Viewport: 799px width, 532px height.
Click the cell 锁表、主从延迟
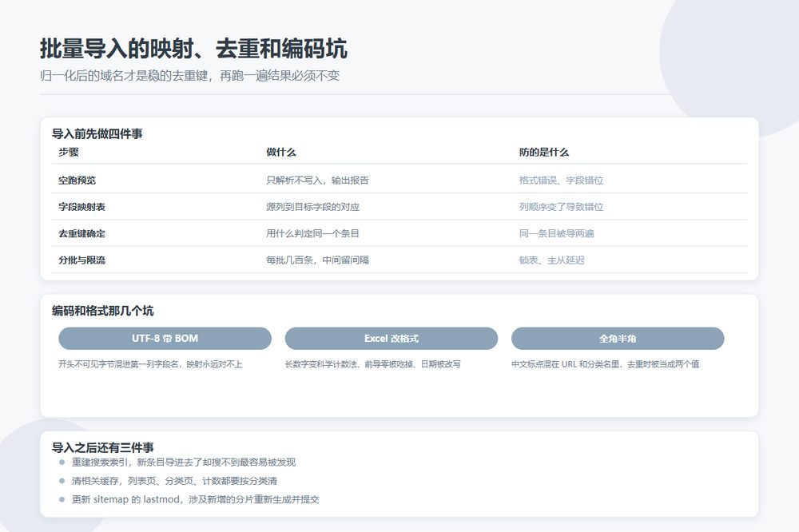click(552, 260)
